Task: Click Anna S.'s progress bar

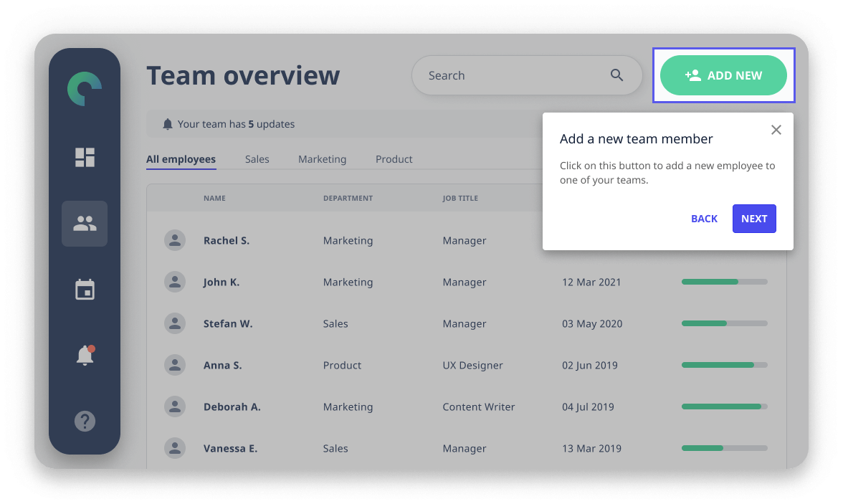Action: point(724,365)
